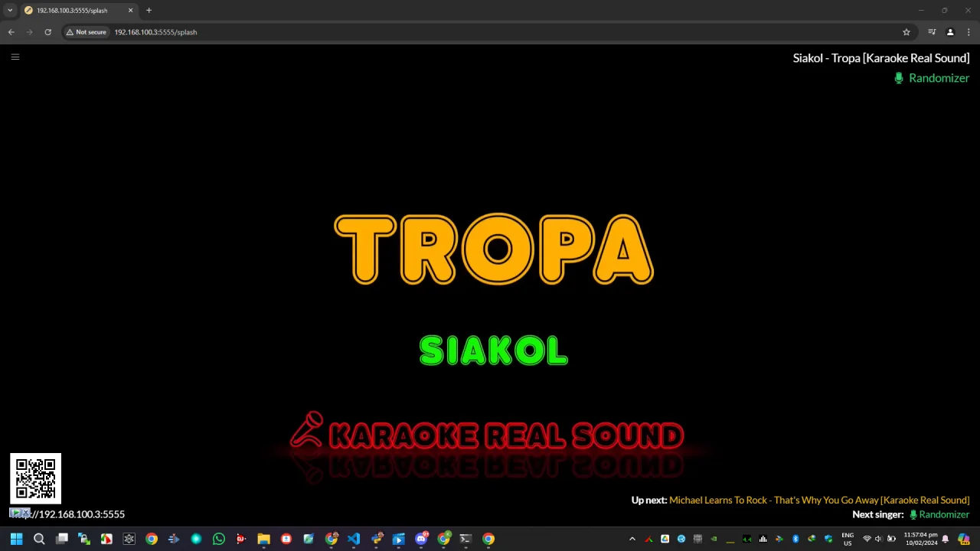Open the volume speaker tray icon
The height and width of the screenshot is (551, 980).
point(878,540)
